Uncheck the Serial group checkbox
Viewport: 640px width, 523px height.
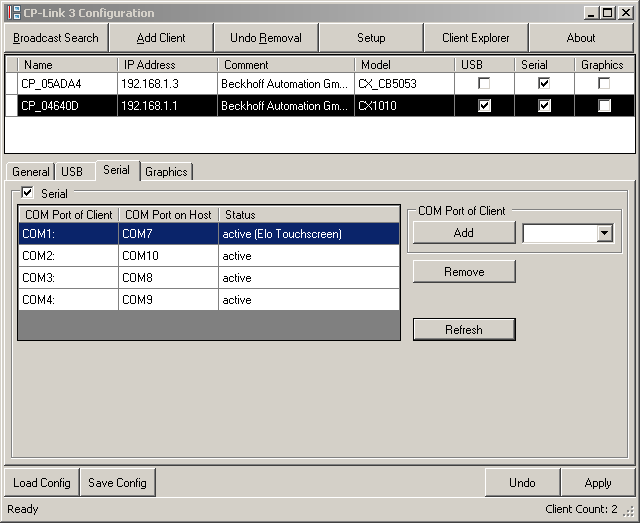(x=27, y=192)
